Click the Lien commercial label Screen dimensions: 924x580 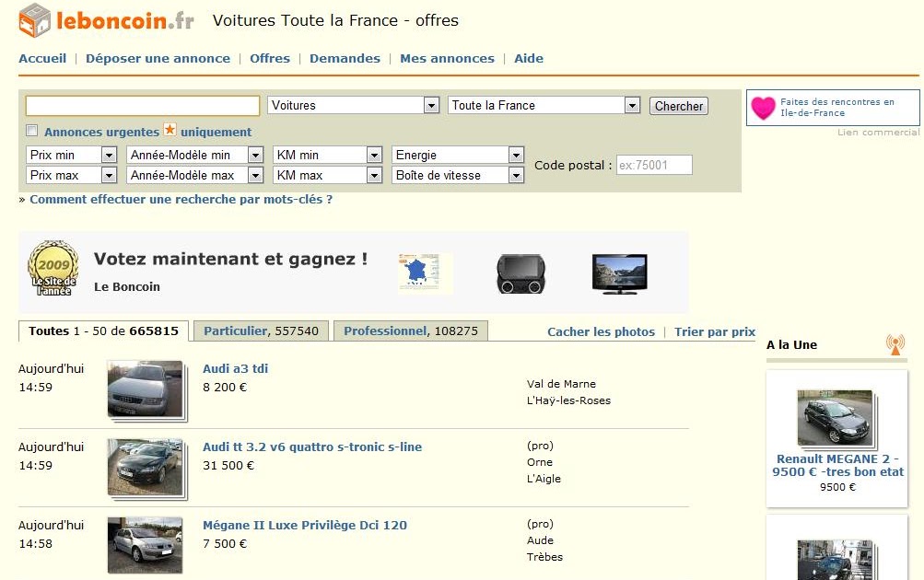879,133
